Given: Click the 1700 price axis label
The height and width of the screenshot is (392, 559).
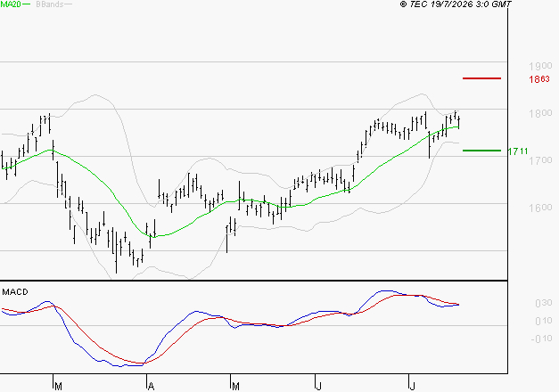Looking at the screenshot, I should pos(540,160).
